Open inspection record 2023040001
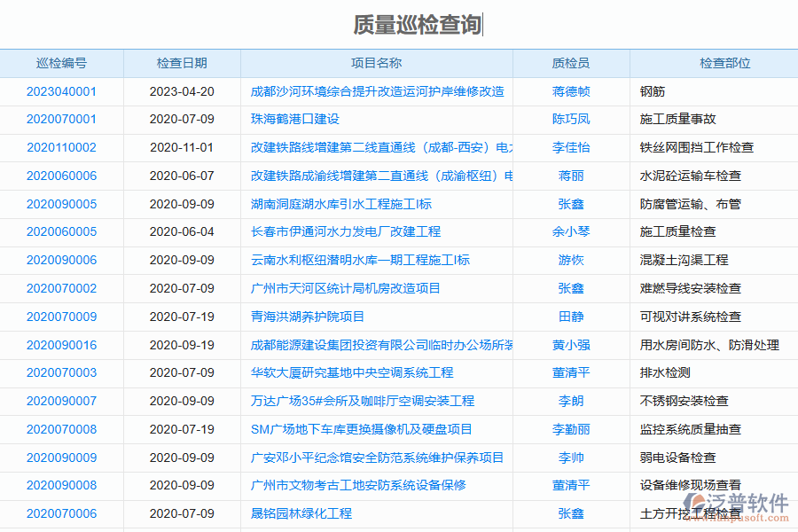This screenshot has height=532, width=798. (x=62, y=91)
